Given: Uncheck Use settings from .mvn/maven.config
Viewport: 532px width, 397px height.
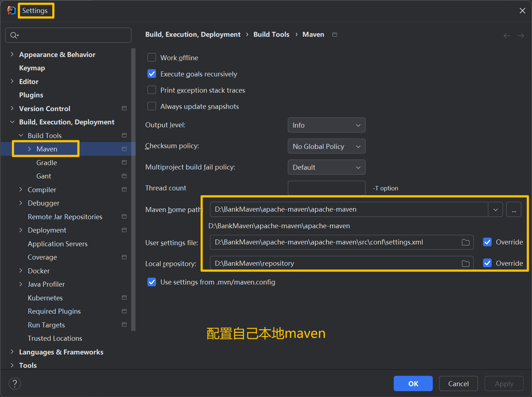Looking at the screenshot, I should (152, 282).
